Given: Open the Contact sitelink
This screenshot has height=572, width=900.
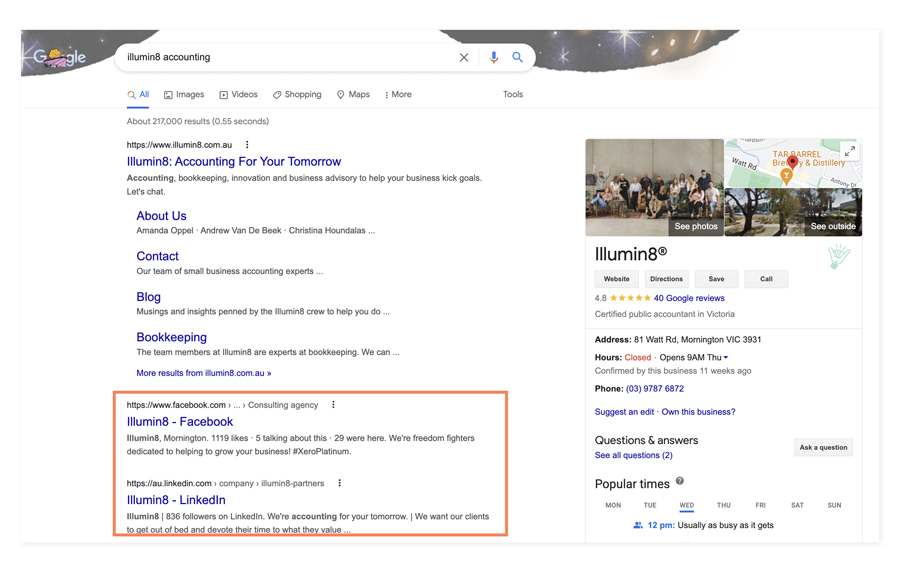Looking at the screenshot, I should tap(157, 256).
